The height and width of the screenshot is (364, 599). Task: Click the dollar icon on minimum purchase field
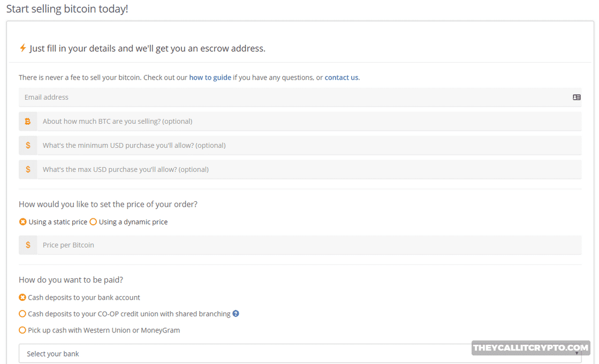(28, 145)
